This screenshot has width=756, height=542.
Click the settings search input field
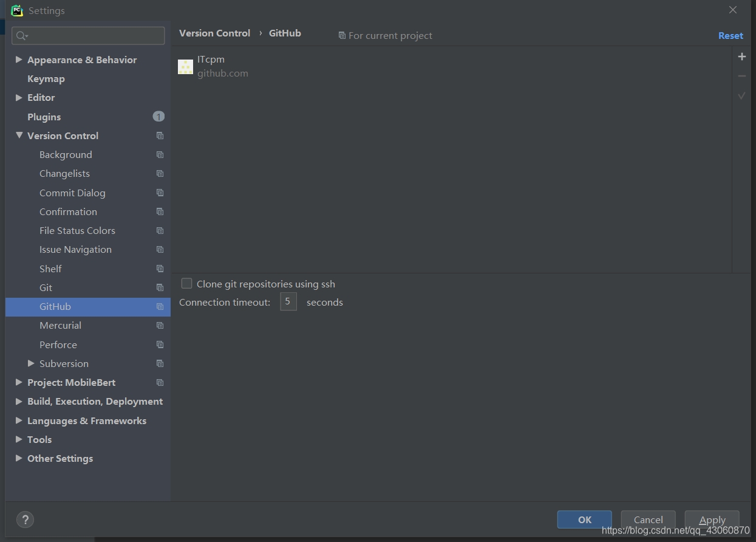click(x=88, y=36)
